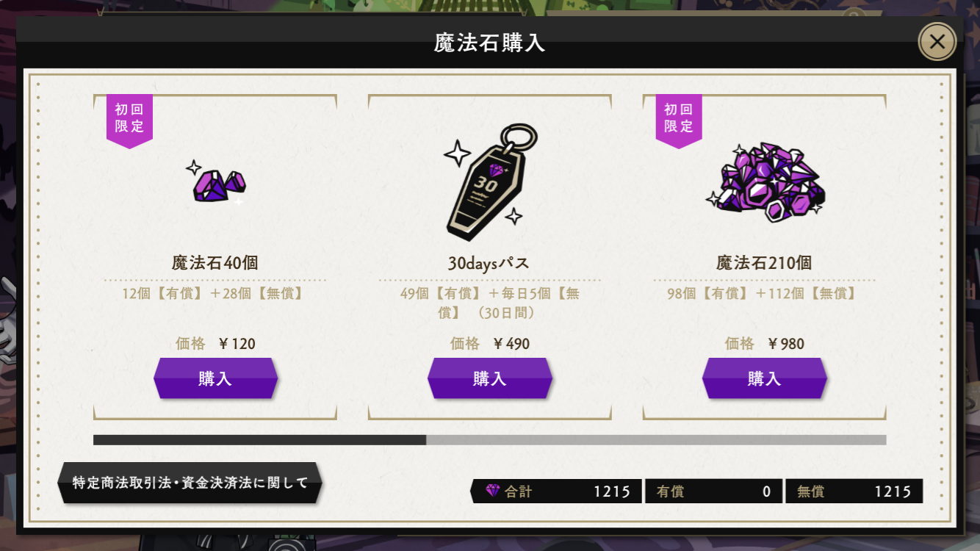Click the 魔法石40個 title text

pyautogui.click(x=215, y=262)
